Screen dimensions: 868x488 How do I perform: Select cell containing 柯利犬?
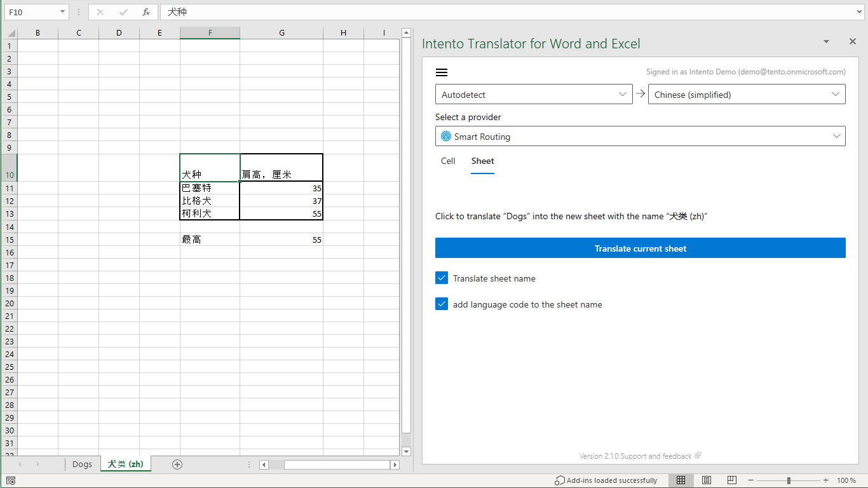[210, 213]
